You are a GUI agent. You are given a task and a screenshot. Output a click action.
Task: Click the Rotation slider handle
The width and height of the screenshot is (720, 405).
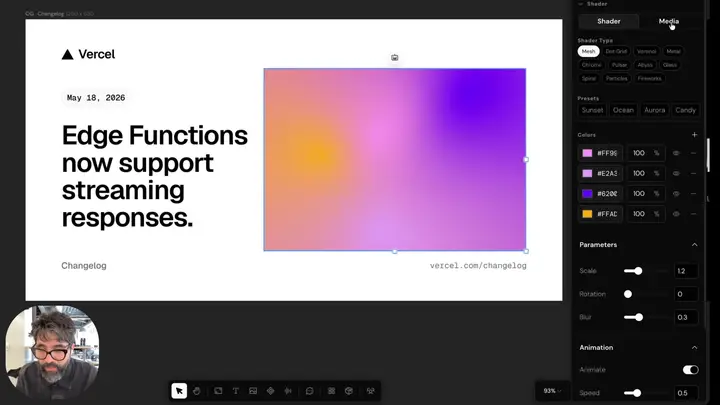[628, 294]
